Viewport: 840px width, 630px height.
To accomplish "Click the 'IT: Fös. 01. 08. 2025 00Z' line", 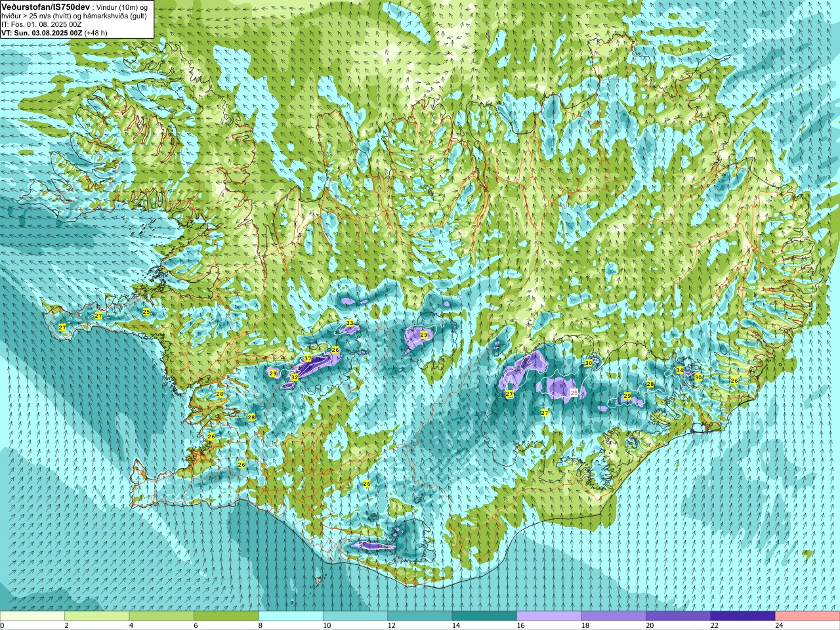I will 41,24.
